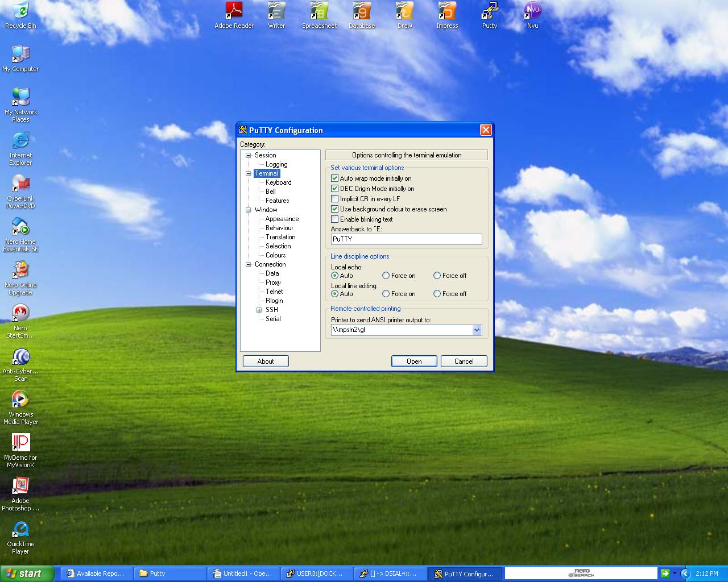Select the Colours category

click(276, 255)
